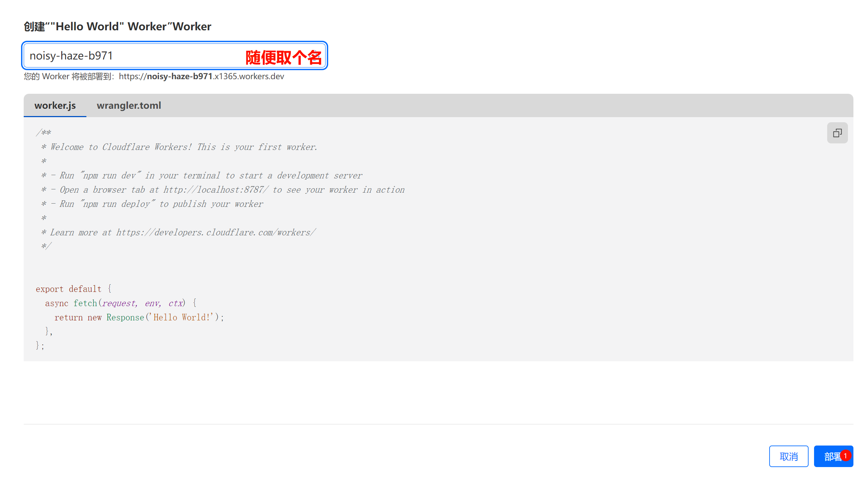868x478 pixels.
Task: Open the wrangler.toml tab
Action: click(129, 105)
